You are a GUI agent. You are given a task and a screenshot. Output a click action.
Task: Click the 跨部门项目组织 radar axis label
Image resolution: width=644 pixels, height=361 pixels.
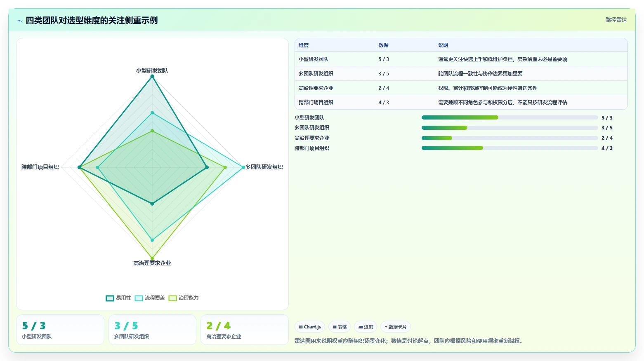coord(40,167)
